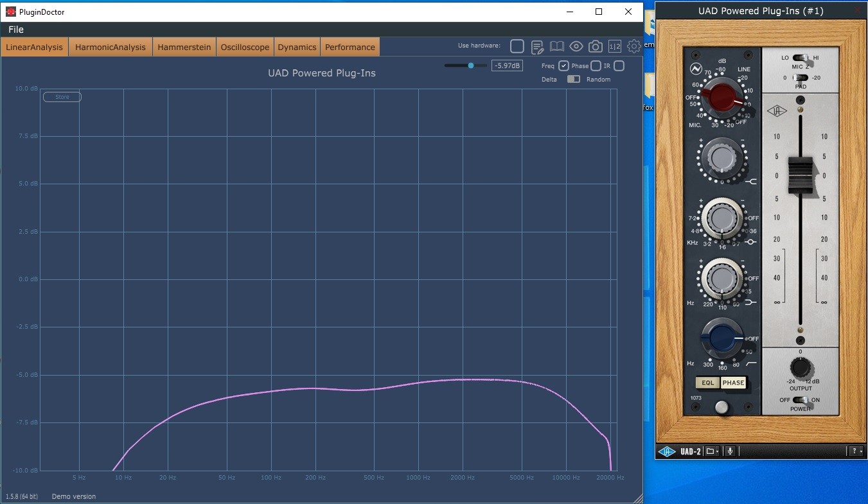Flip the POWER switch on the plugin

(x=800, y=400)
